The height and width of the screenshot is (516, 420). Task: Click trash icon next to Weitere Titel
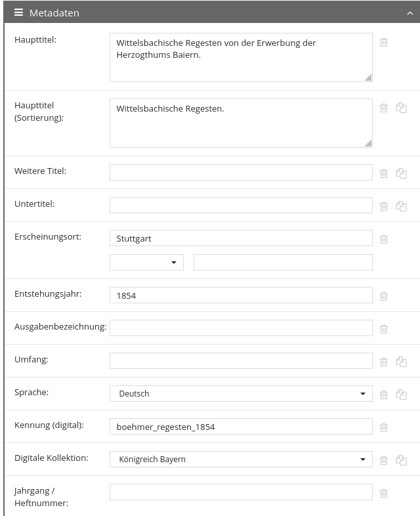pyautogui.click(x=383, y=173)
